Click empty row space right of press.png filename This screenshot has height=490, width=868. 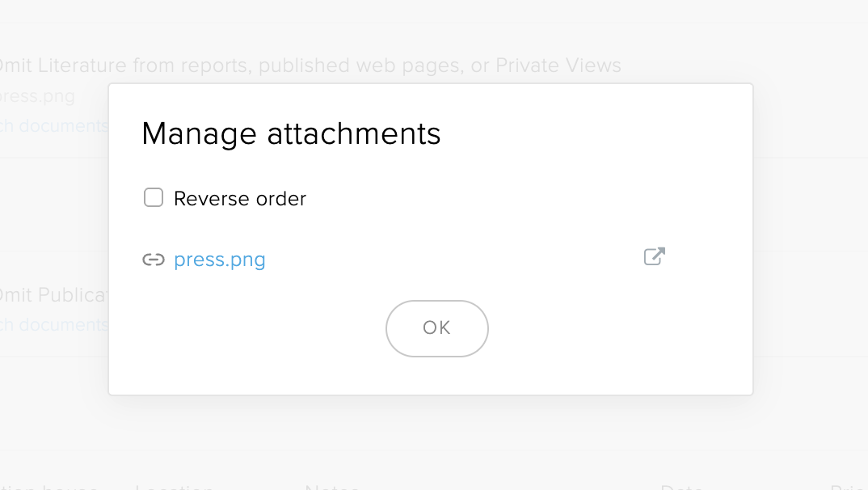(x=453, y=260)
